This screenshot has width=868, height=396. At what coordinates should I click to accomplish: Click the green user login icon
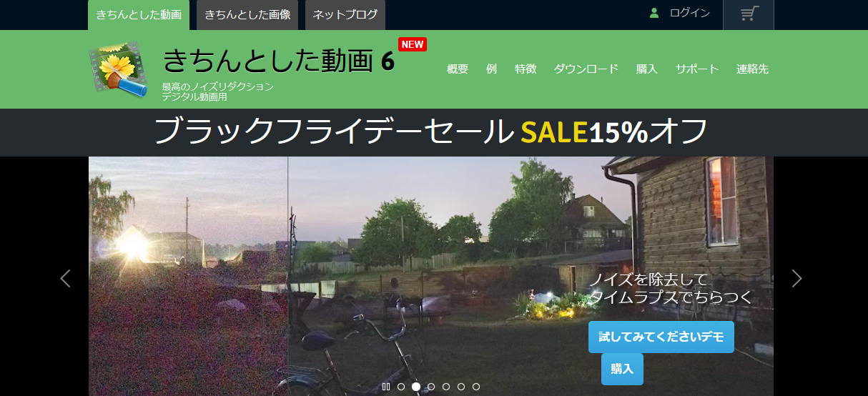[654, 13]
